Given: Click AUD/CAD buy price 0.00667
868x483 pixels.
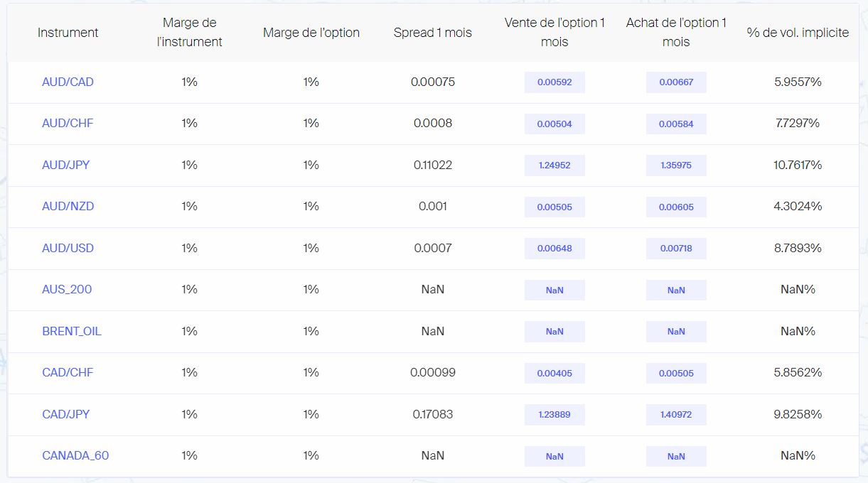Looking at the screenshot, I should 676,82.
